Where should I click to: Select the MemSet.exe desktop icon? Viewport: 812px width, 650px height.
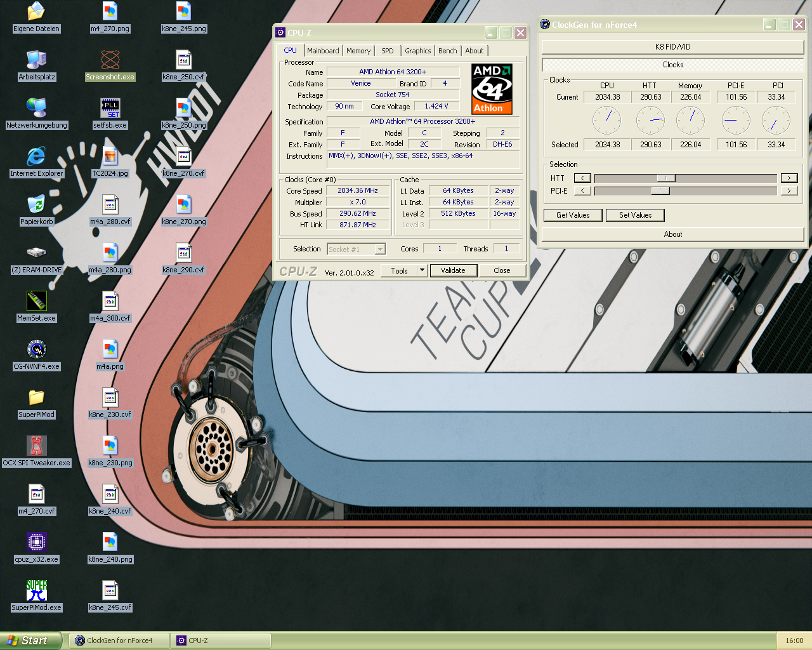(x=36, y=306)
